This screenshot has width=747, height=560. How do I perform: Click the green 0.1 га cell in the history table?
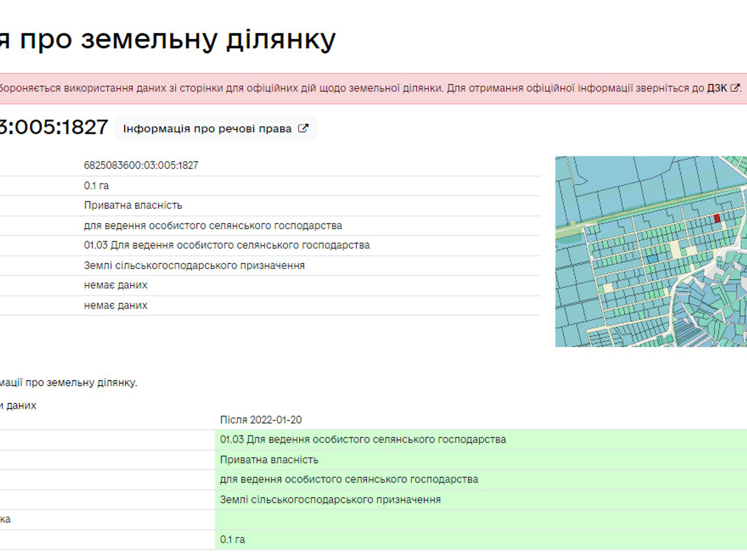232,539
